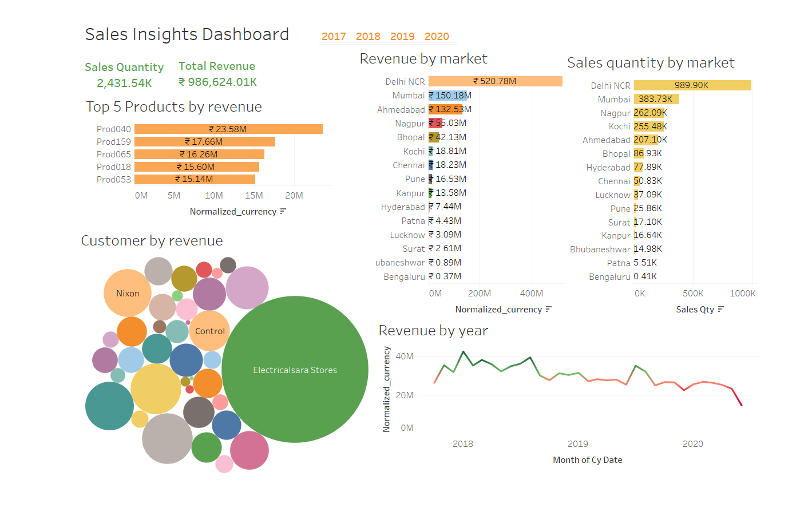Image resolution: width=812 pixels, height=511 pixels.
Task: Switch to the 2020 view
Action: point(437,36)
